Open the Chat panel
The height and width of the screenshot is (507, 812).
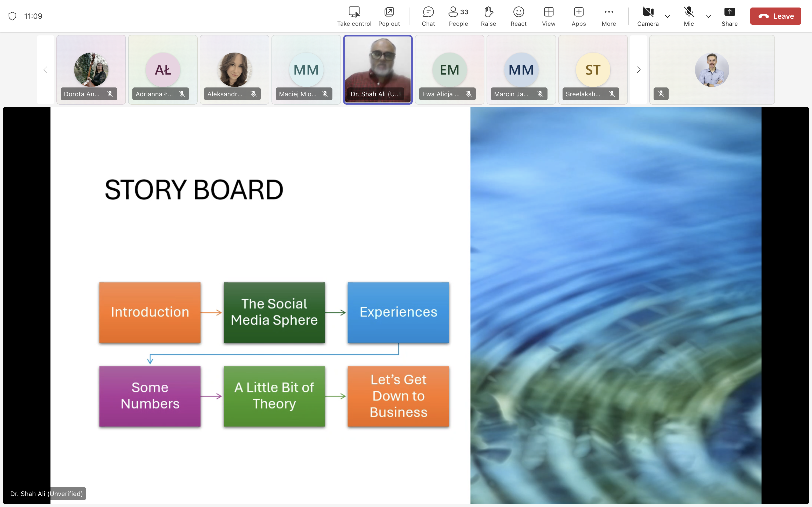coord(428,16)
